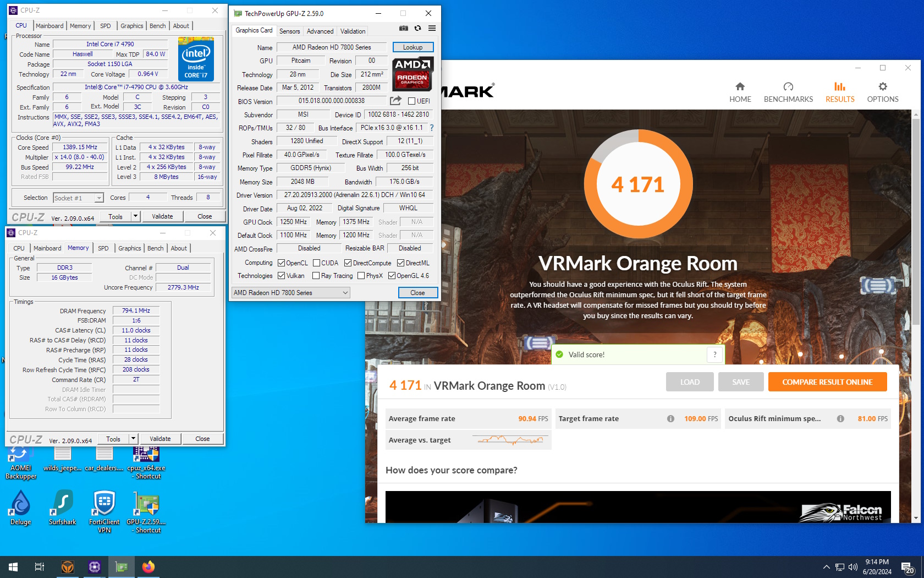Open the BENCHMARKS gauge icon in VRMark
This screenshot has width=924, height=578.
(788, 86)
